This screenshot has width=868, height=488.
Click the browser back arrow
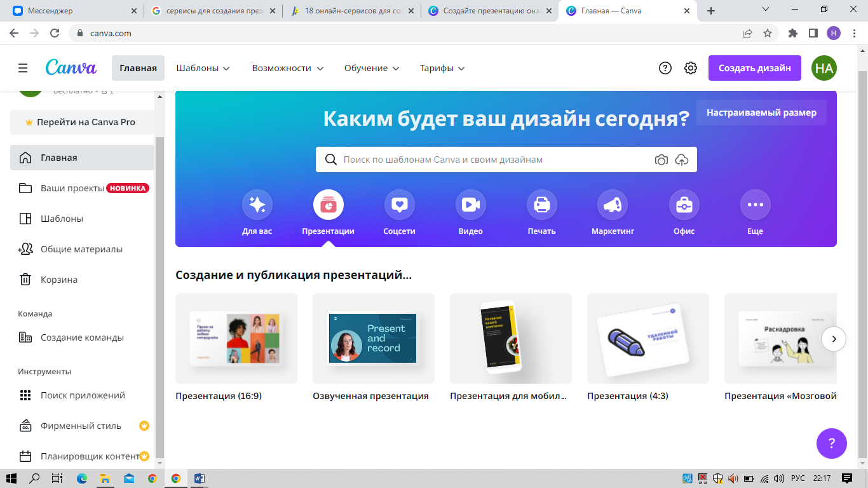tap(14, 33)
